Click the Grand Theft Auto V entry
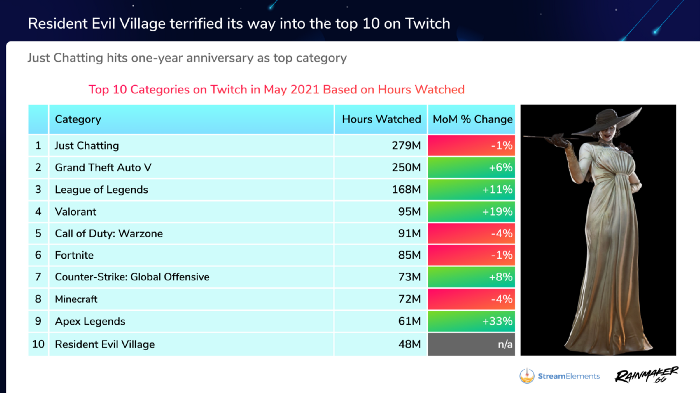 tap(103, 167)
